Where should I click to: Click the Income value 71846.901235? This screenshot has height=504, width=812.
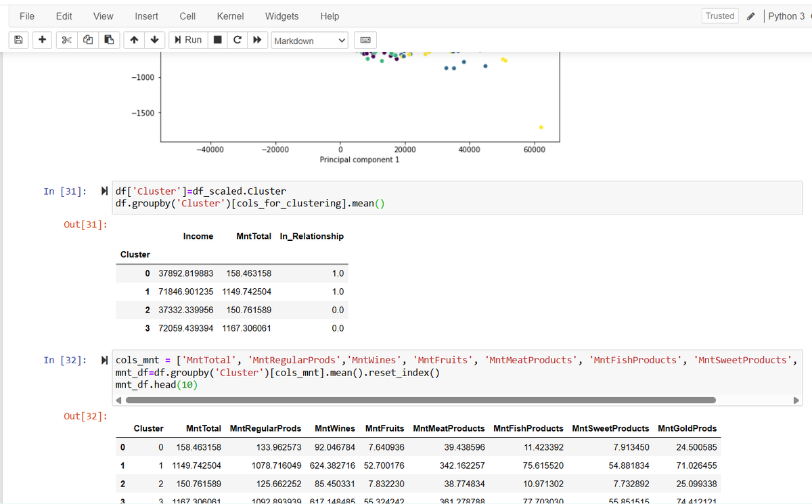(185, 292)
